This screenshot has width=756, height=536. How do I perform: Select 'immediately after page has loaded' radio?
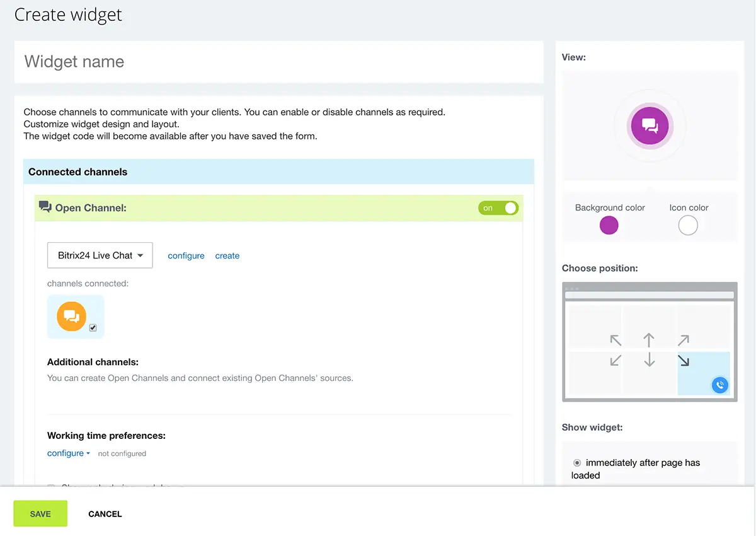click(x=577, y=463)
